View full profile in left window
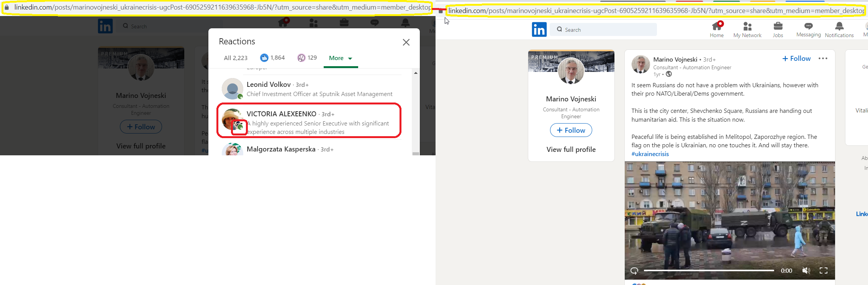 [141, 146]
